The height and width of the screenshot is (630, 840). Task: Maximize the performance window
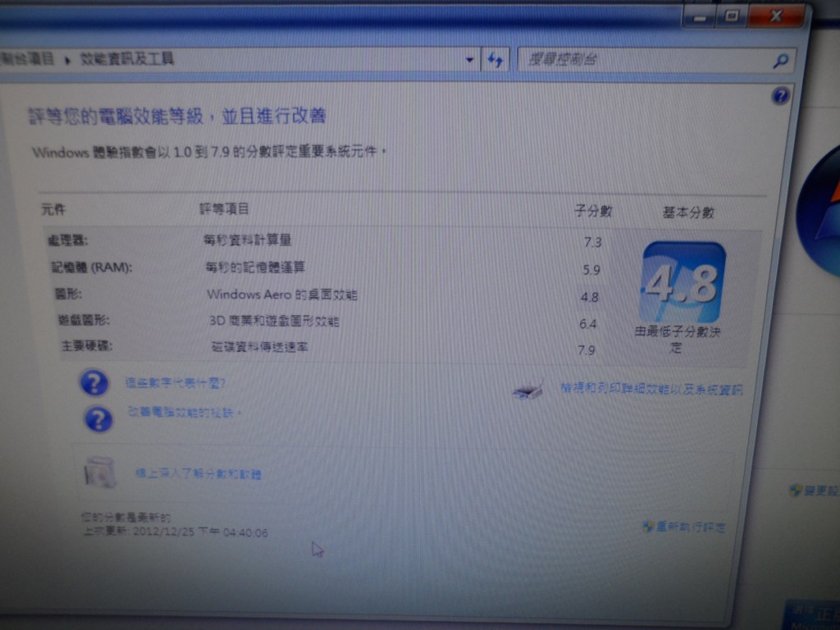pyautogui.click(x=732, y=16)
